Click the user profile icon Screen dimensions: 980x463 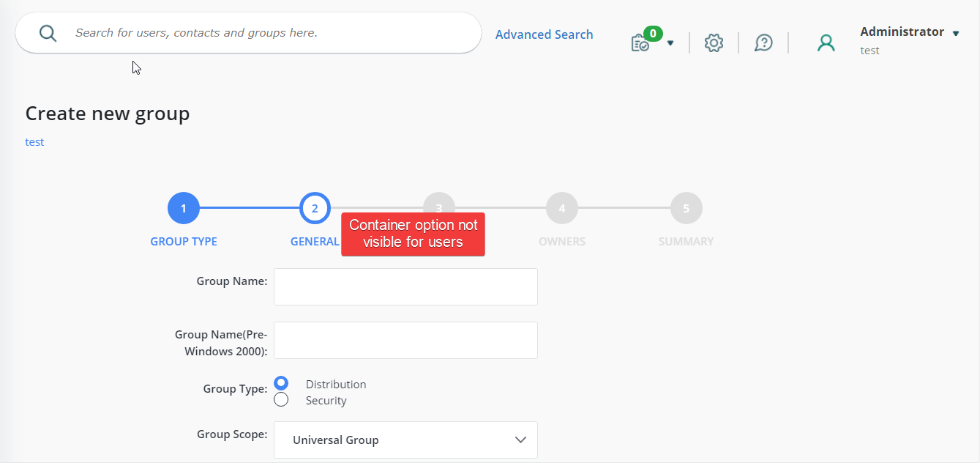pos(826,42)
